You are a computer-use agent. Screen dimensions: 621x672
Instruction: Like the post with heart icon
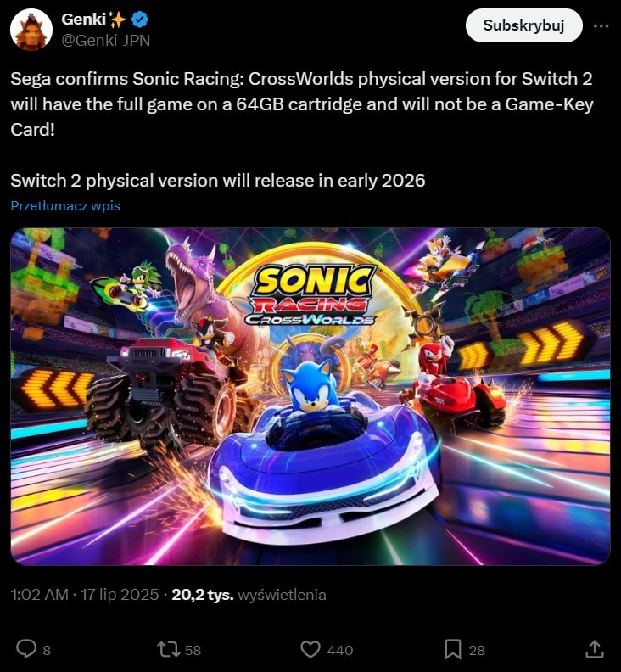(310, 649)
